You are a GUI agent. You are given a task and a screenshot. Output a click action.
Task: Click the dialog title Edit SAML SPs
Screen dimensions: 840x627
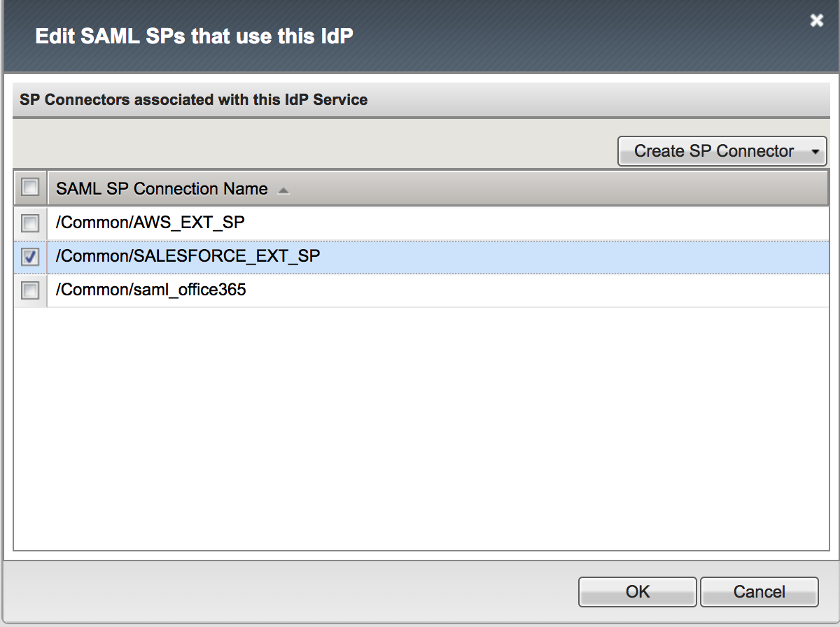[x=194, y=36]
